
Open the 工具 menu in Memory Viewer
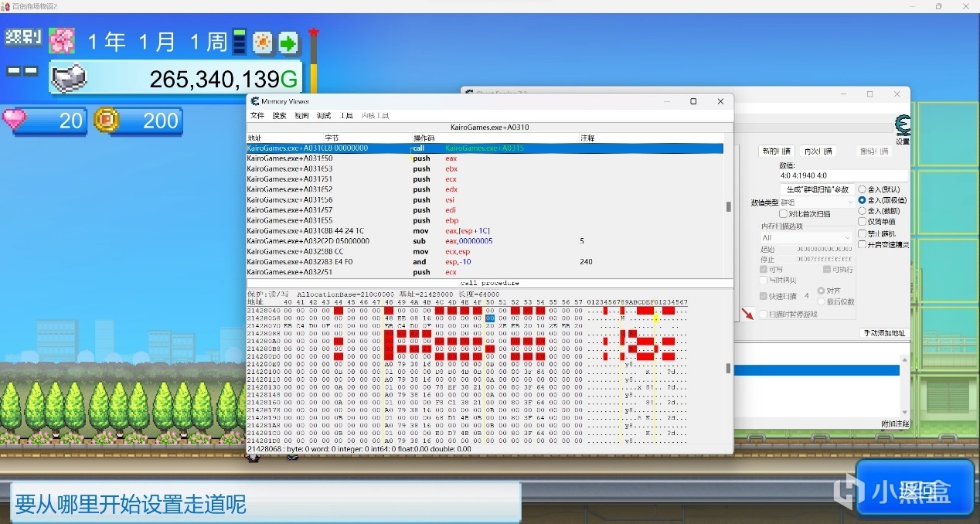click(346, 115)
